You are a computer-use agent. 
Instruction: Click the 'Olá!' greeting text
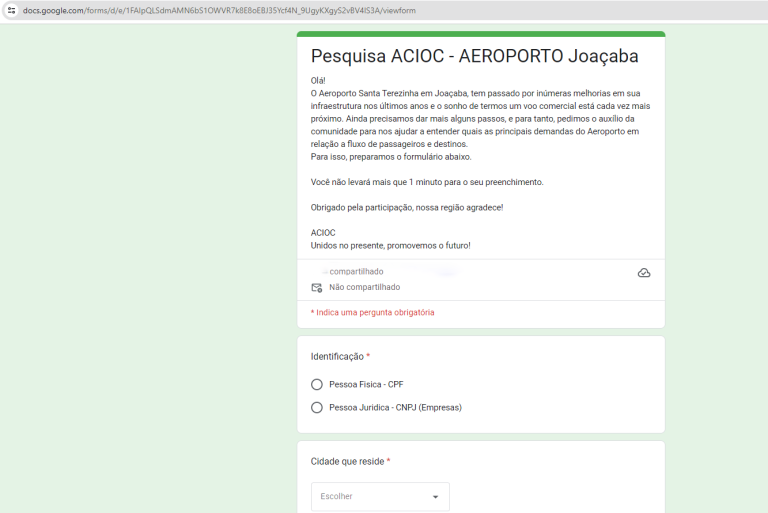point(318,80)
